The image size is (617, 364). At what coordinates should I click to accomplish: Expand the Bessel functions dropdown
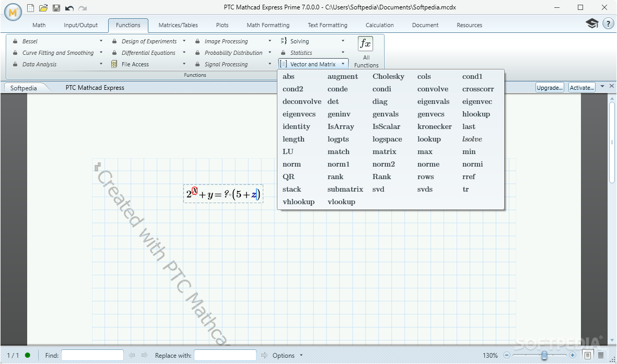[101, 41]
